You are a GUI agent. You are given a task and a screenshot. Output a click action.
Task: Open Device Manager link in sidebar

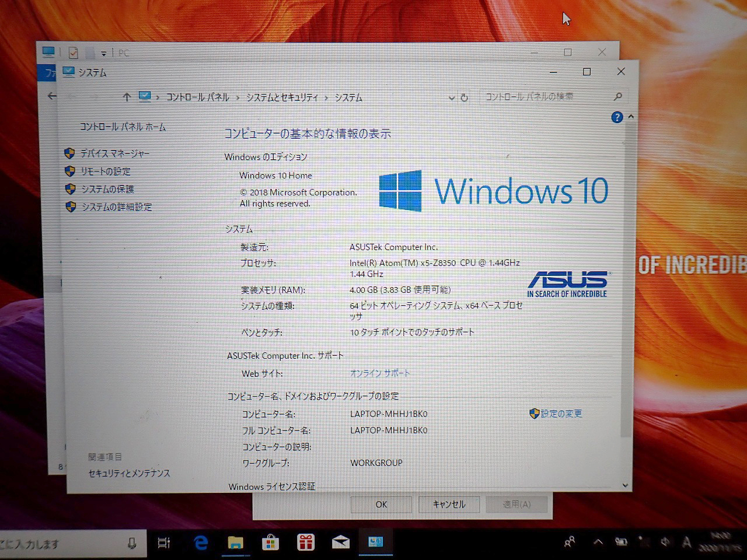click(x=114, y=153)
